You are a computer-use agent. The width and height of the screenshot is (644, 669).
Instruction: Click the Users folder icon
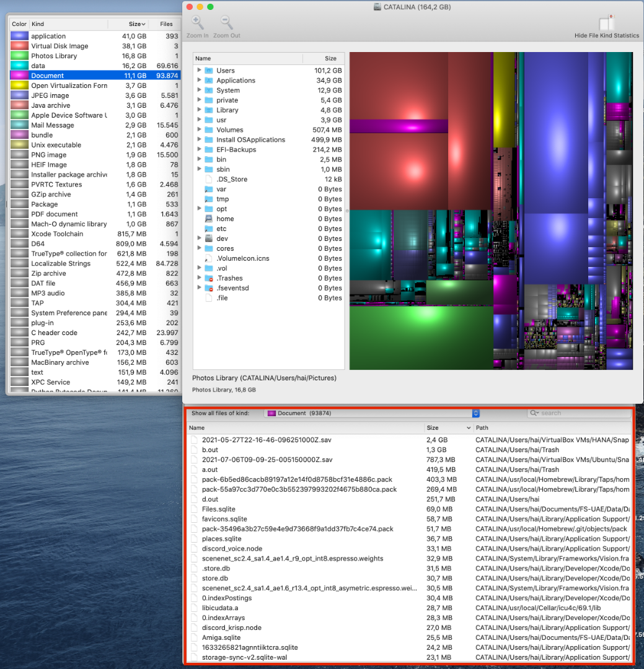(209, 71)
